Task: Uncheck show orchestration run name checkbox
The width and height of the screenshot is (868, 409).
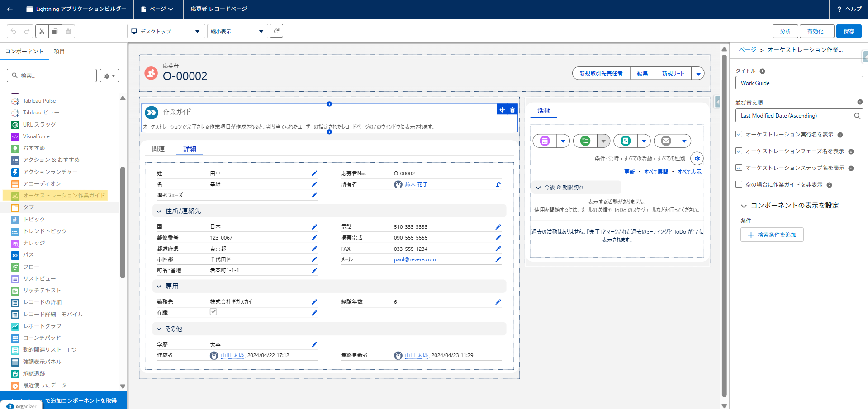Action: pos(739,134)
